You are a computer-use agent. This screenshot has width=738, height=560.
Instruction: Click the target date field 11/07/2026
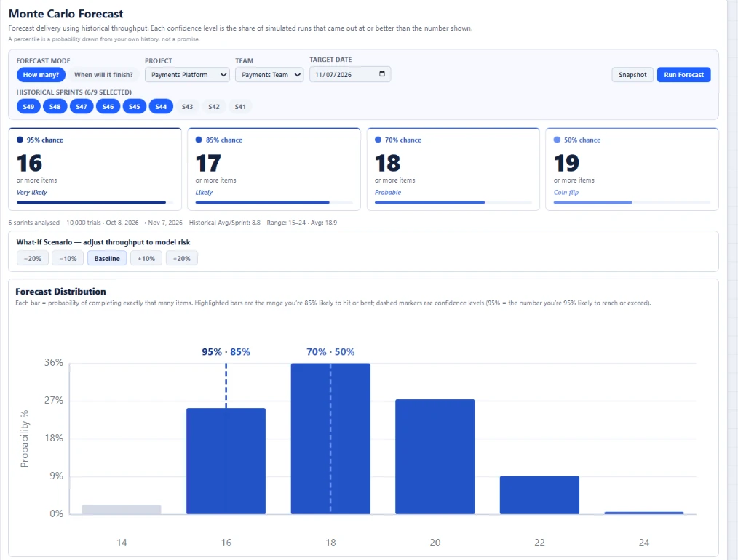(x=349, y=74)
